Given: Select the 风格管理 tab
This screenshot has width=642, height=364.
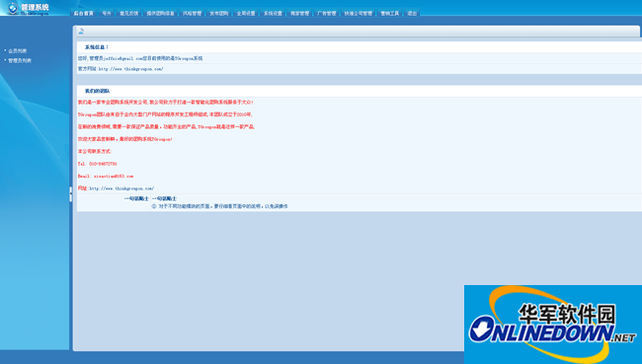Looking at the screenshot, I should [x=192, y=13].
